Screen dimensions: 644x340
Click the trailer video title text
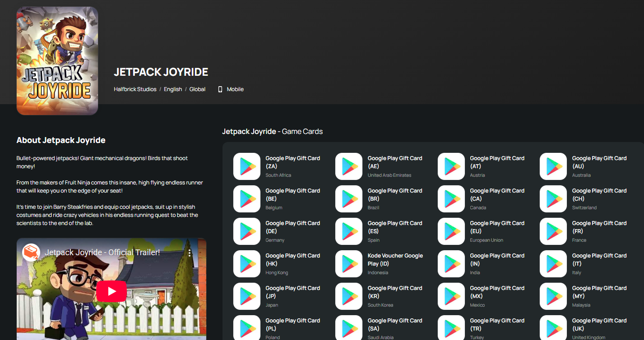tap(102, 253)
